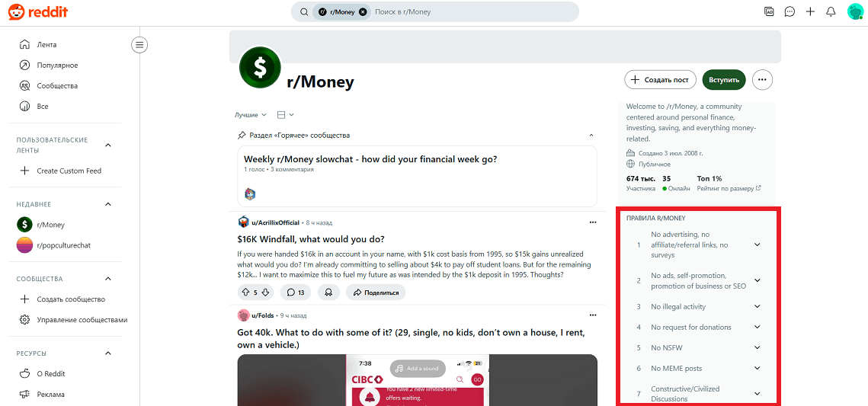Open the user avatar menu
Viewport: 868px width, 406px height.
(x=855, y=11)
